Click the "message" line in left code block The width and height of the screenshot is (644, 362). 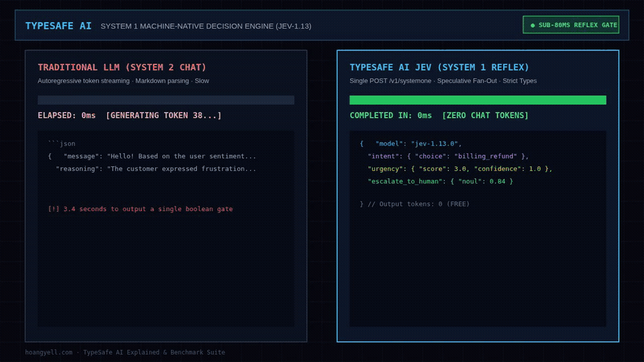pyautogui.click(x=152, y=156)
